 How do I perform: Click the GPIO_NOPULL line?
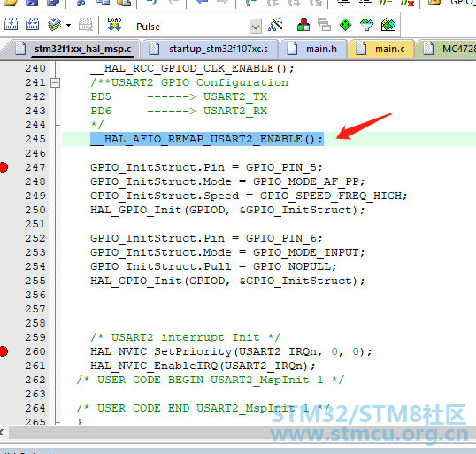(213, 266)
